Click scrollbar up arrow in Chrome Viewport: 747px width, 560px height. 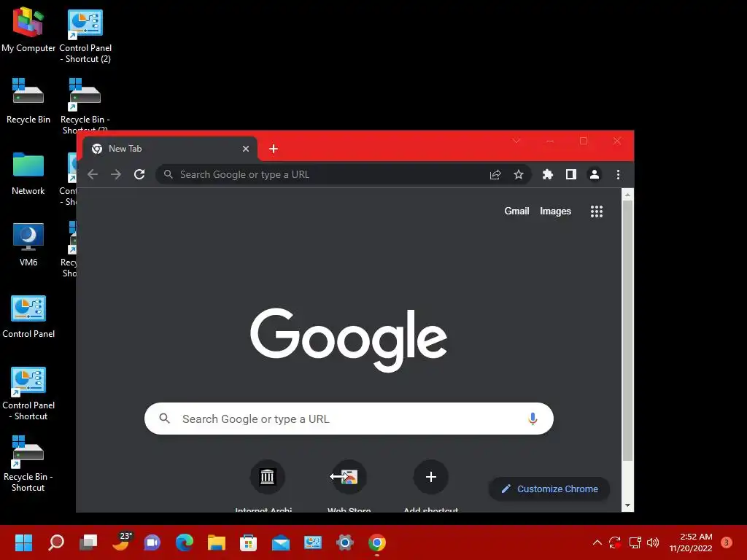click(628, 195)
